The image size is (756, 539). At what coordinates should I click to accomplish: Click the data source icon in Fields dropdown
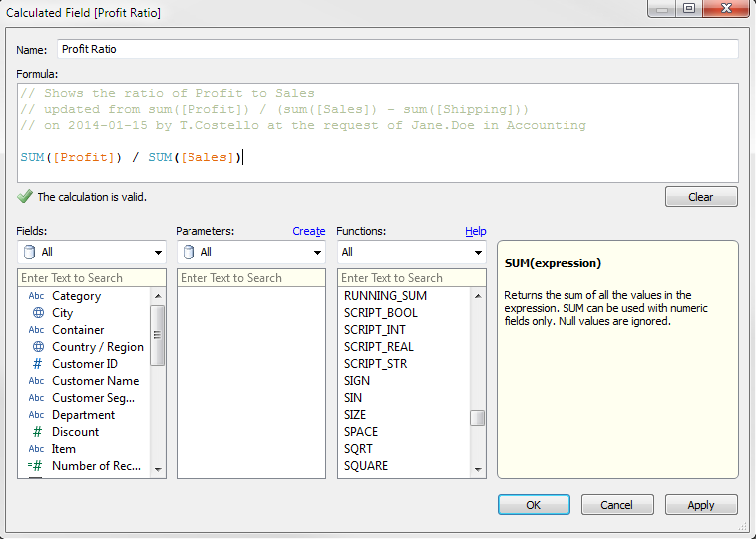coord(29,252)
